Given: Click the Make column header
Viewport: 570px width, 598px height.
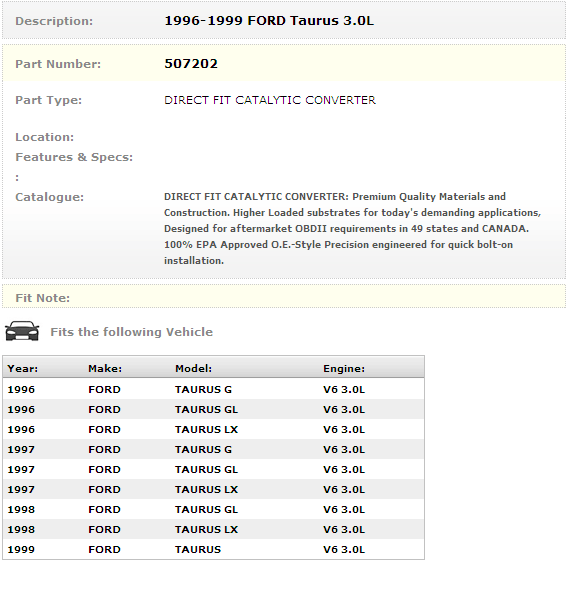Looking at the screenshot, I should [x=105, y=368].
